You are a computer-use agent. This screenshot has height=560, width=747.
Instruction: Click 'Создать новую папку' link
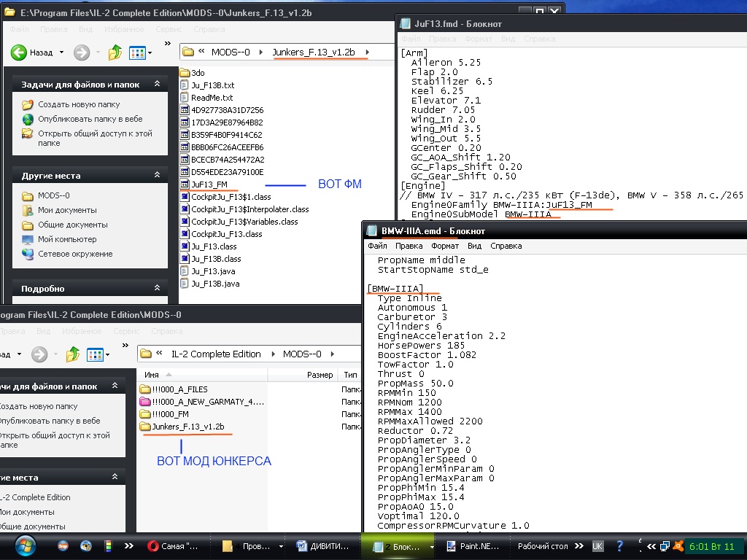[79, 105]
